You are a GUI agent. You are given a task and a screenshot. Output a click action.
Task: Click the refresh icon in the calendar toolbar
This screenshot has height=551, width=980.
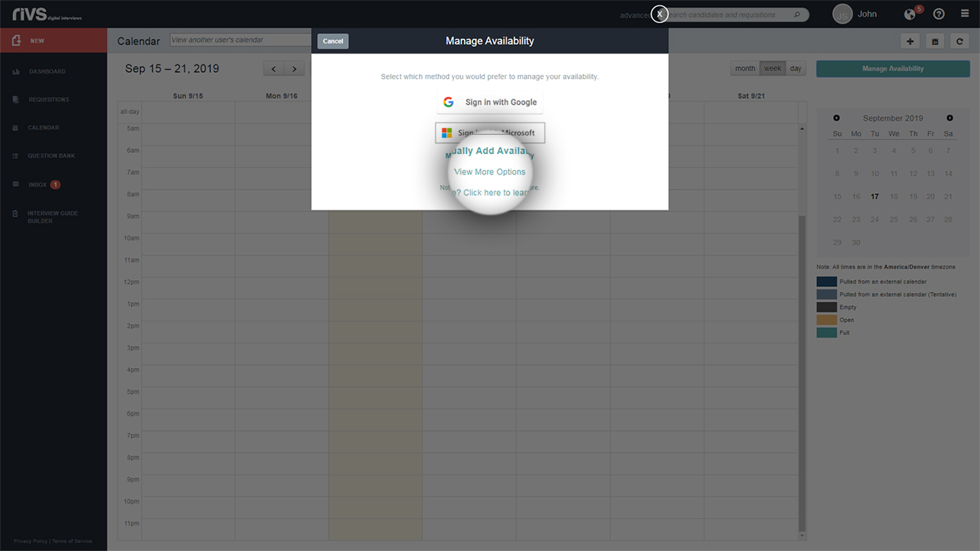point(959,41)
